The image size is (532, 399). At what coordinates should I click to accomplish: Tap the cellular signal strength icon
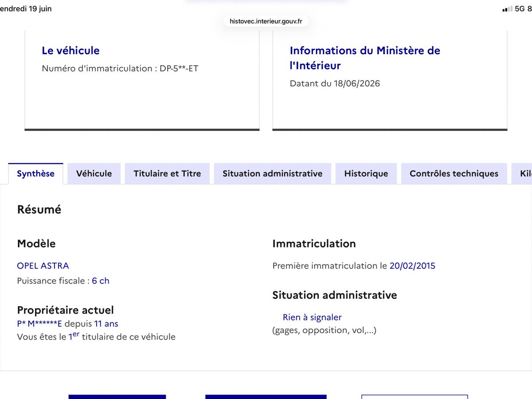point(508,9)
